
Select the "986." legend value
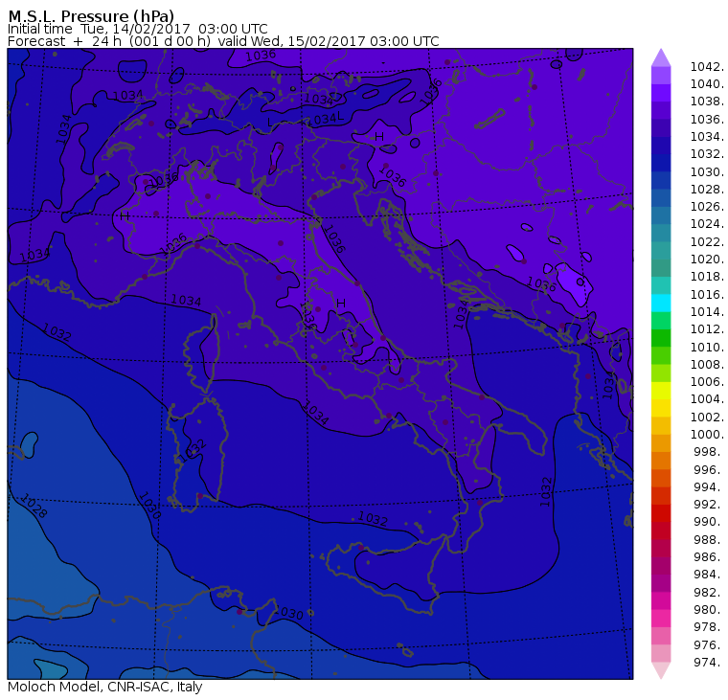[709, 557]
